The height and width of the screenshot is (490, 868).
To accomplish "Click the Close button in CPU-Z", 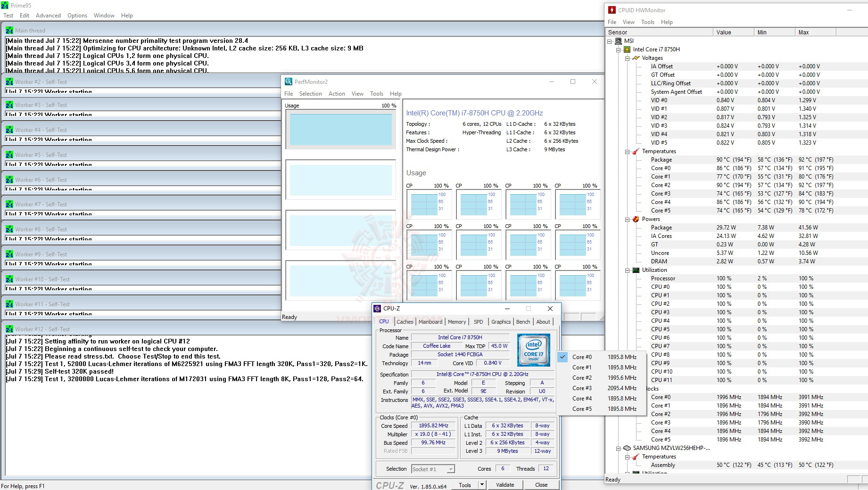I will tap(541, 485).
